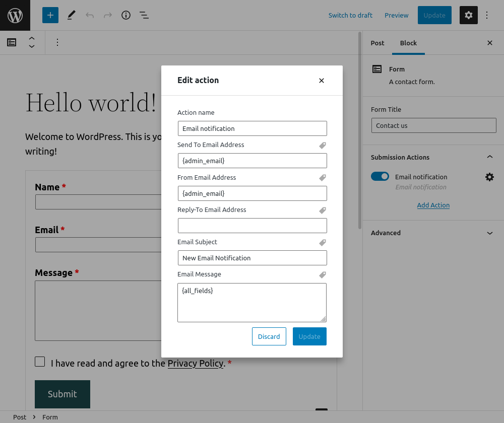This screenshot has height=423, width=504.
Task: Select the pencil Tools icon
Action: 72,15
